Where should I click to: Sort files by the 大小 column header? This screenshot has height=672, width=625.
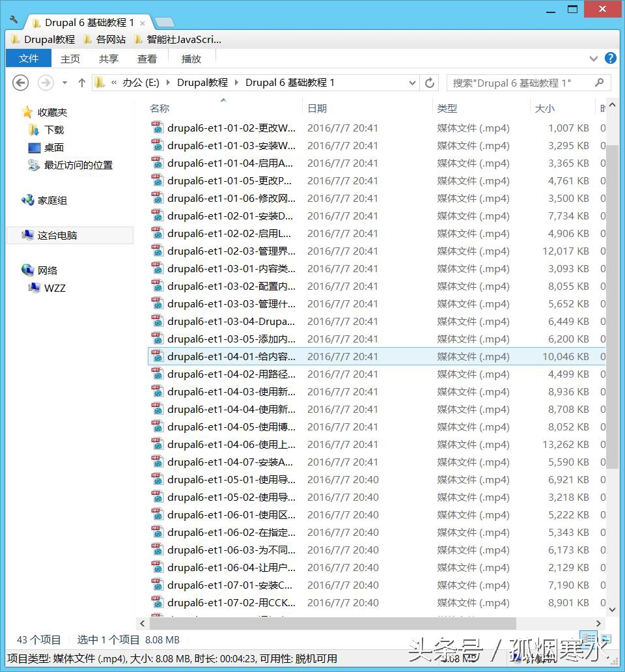coord(544,109)
